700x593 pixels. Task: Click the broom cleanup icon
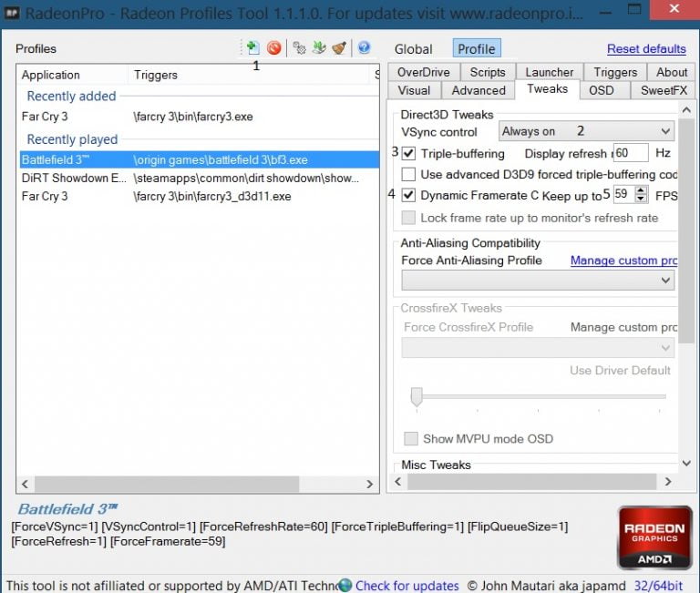point(339,47)
